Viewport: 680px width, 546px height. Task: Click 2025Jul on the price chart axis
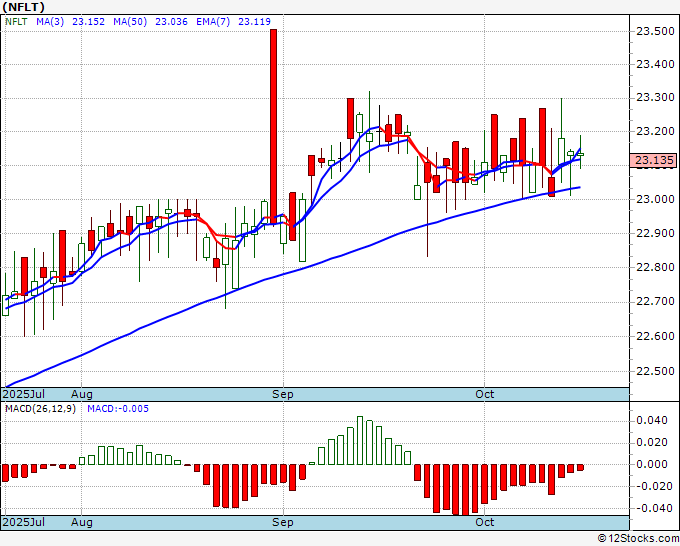click(23, 394)
